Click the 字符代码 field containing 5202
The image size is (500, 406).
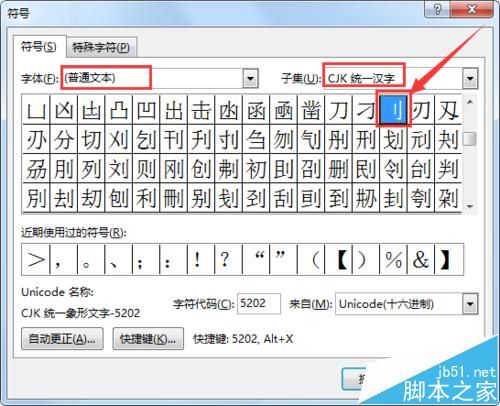[x=259, y=304]
